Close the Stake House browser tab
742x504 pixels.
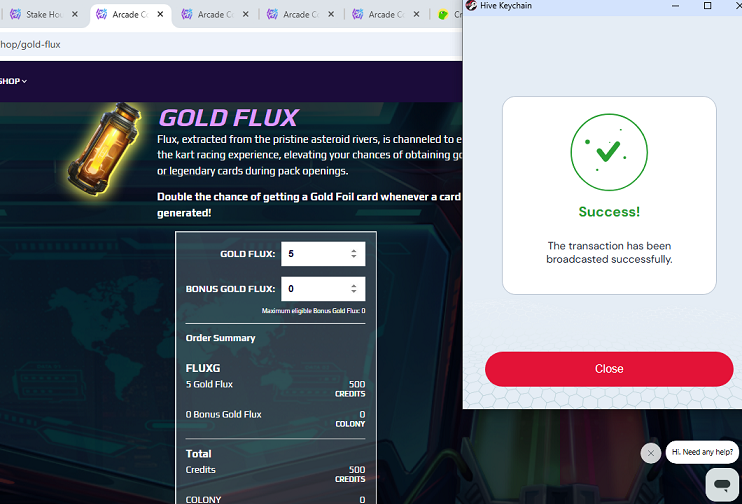click(75, 14)
